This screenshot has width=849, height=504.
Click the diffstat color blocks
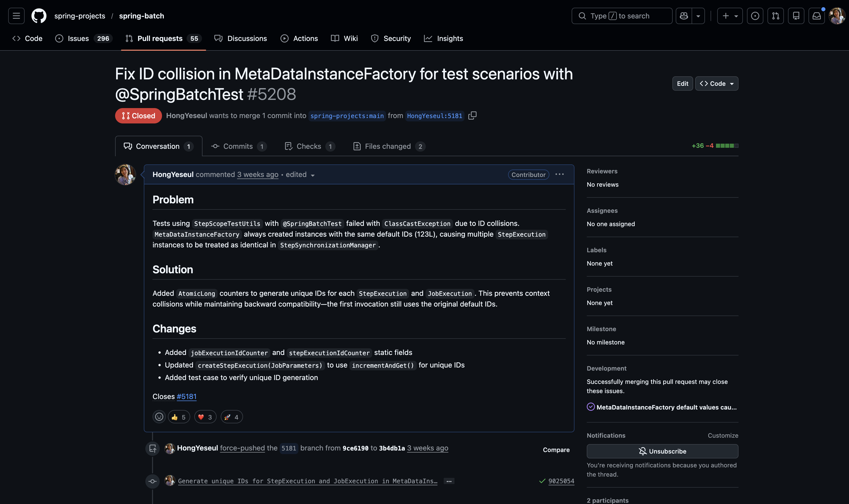[727, 146]
